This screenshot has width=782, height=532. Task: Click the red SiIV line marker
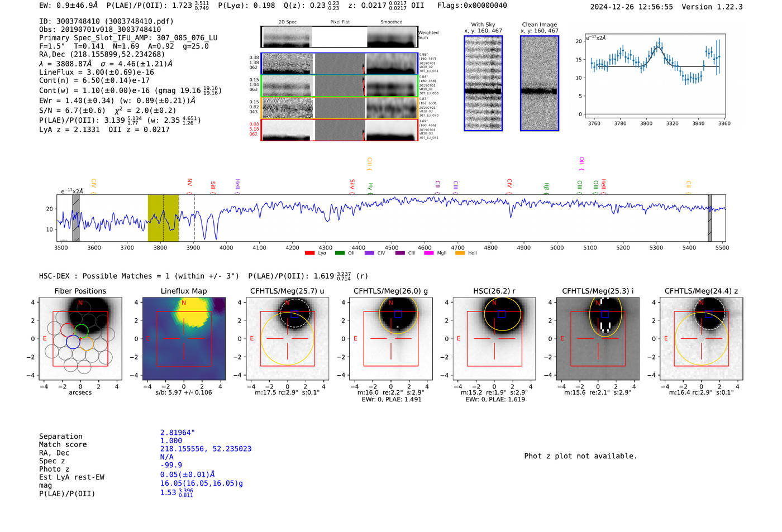(x=352, y=186)
